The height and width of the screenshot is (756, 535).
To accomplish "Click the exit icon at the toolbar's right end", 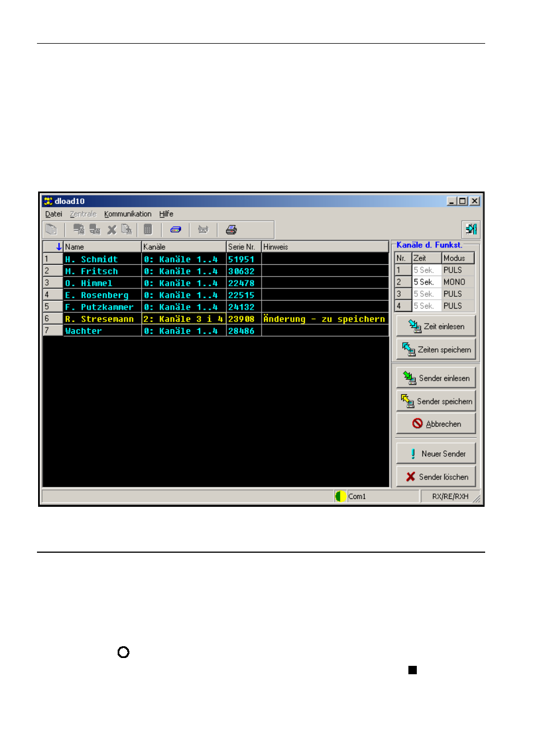I will (471, 229).
